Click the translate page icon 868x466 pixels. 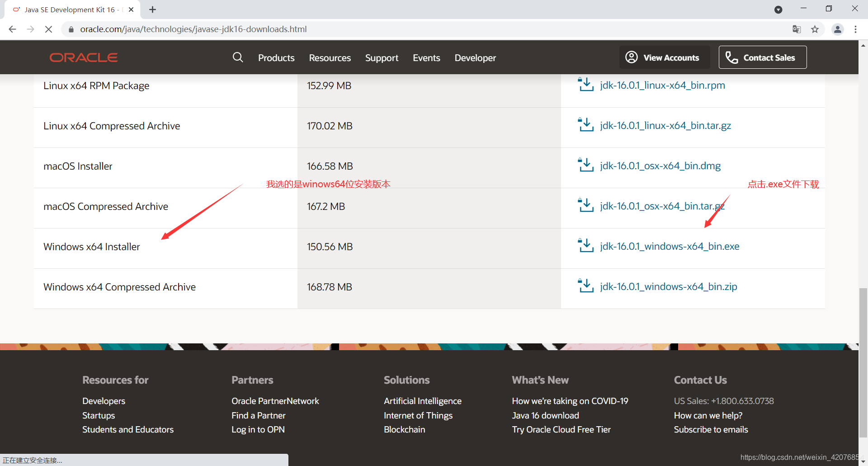click(797, 29)
